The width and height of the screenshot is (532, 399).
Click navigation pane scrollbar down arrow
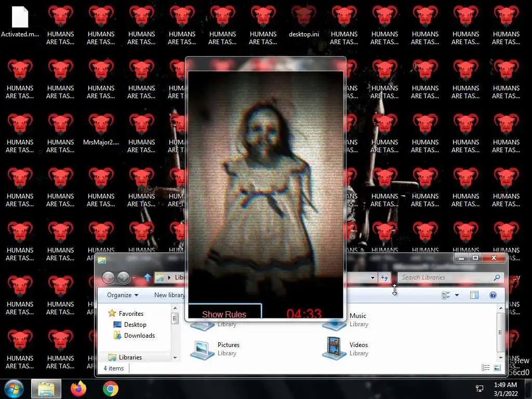(x=175, y=357)
